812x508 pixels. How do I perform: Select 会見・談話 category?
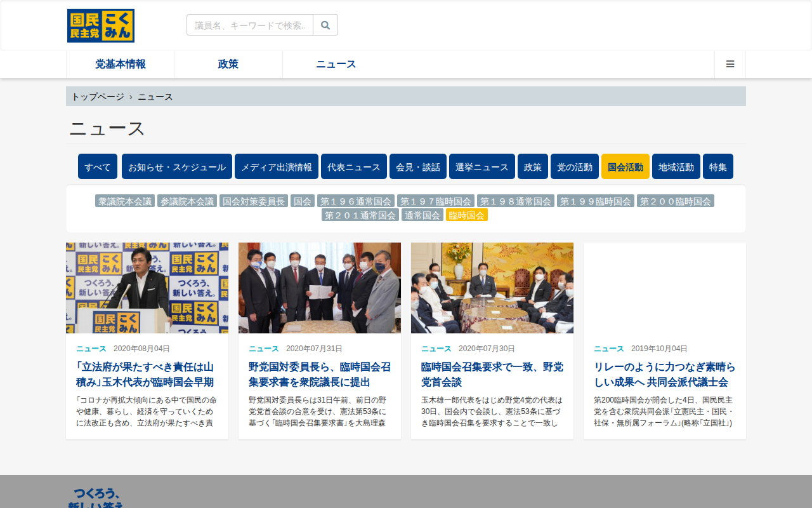pyautogui.click(x=418, y=166)
